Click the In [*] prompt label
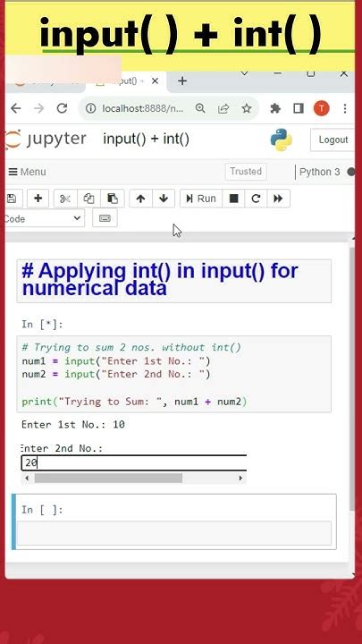 coord(42,325)
